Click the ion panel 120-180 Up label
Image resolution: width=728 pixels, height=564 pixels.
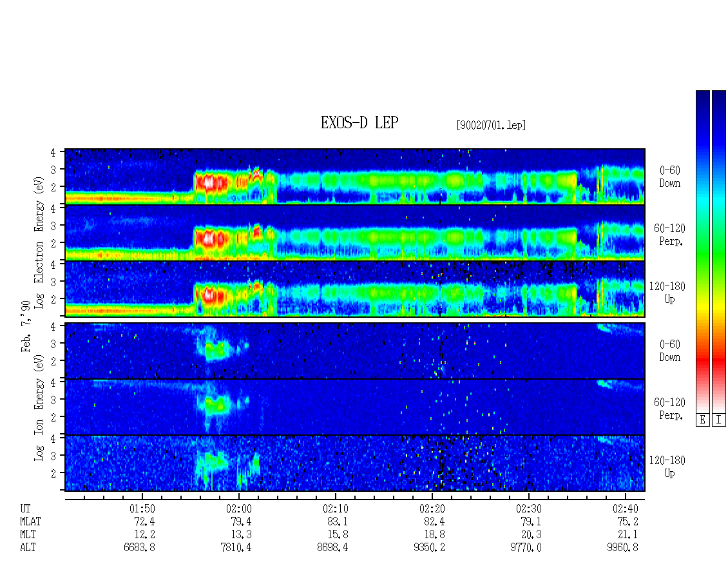click(667, 467)
